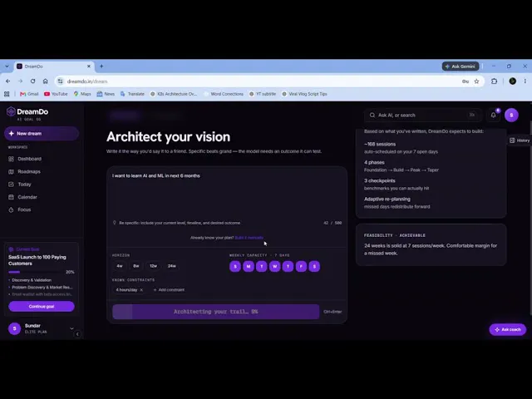Open the Chrome three-dot menu

(525, 81)
